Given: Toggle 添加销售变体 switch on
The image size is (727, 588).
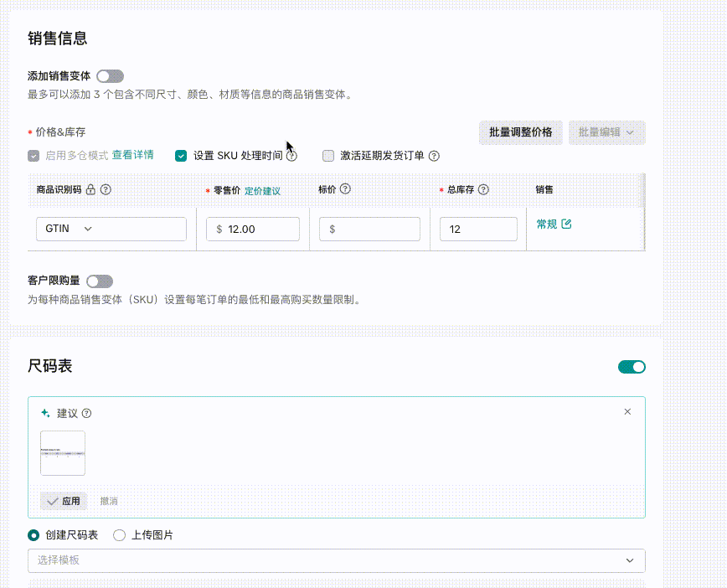Looking at the screenshot, I should click(110, 76).
